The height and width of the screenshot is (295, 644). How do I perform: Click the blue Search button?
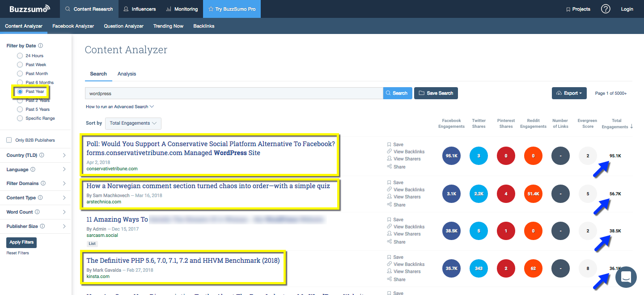(x=398, y=93)
